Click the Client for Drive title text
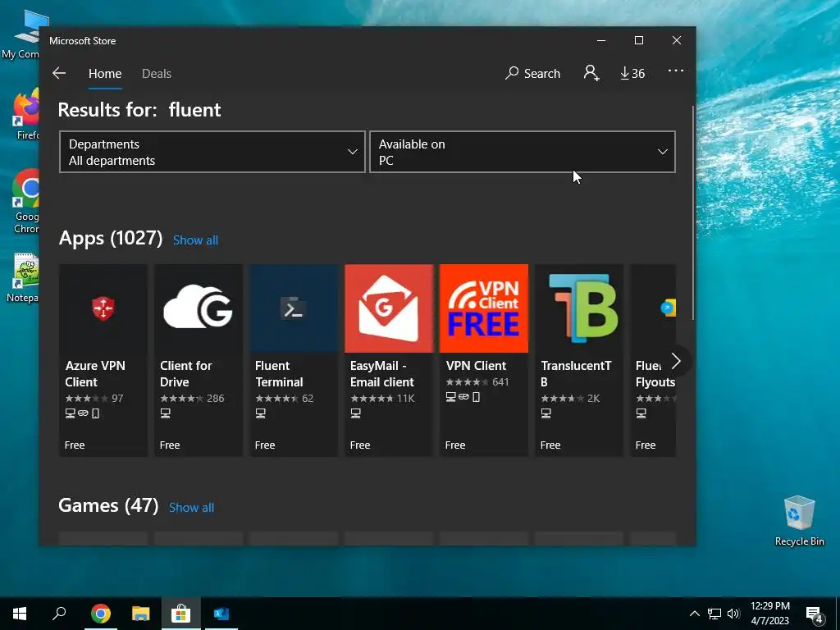840x630 pixels. click(186, 374)
